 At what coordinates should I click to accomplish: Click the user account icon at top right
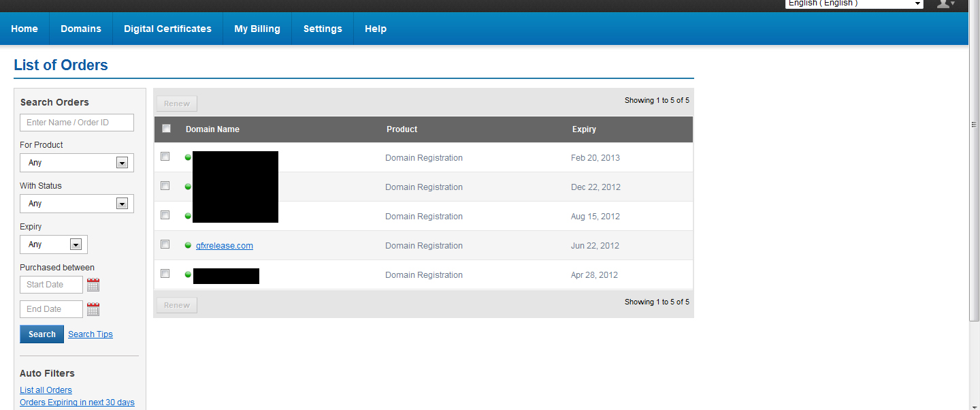(945, 3)
